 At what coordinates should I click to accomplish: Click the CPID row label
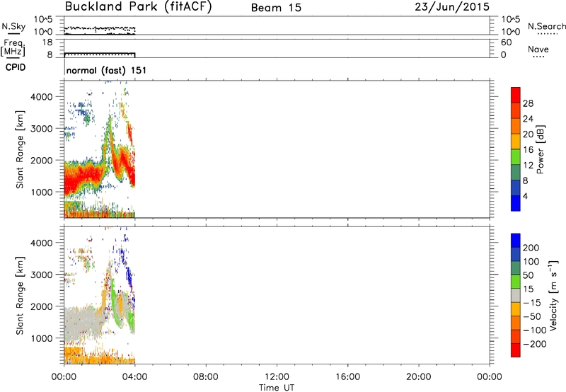point(16,67)
